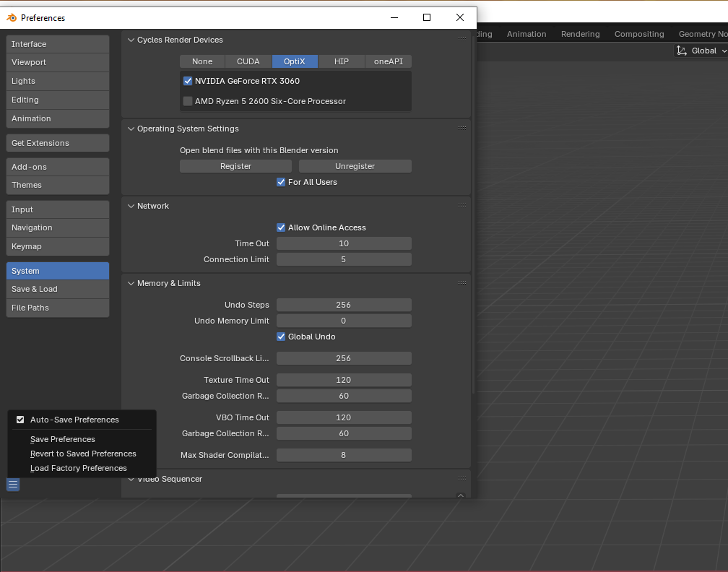Click the Network Time Out value field
The width and height of the screenshot is (728, 572).
click(x=344, y=243)
